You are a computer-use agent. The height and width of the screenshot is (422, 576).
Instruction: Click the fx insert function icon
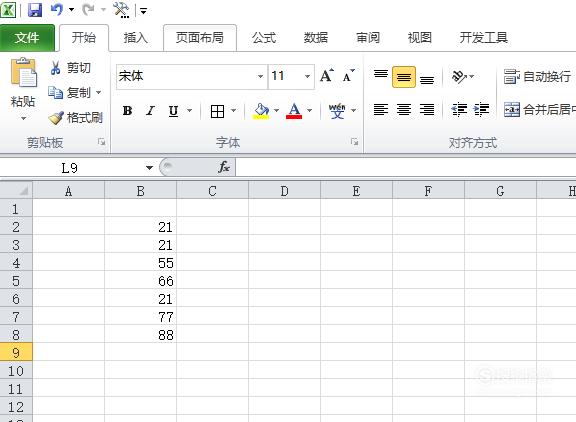[224, 167]
